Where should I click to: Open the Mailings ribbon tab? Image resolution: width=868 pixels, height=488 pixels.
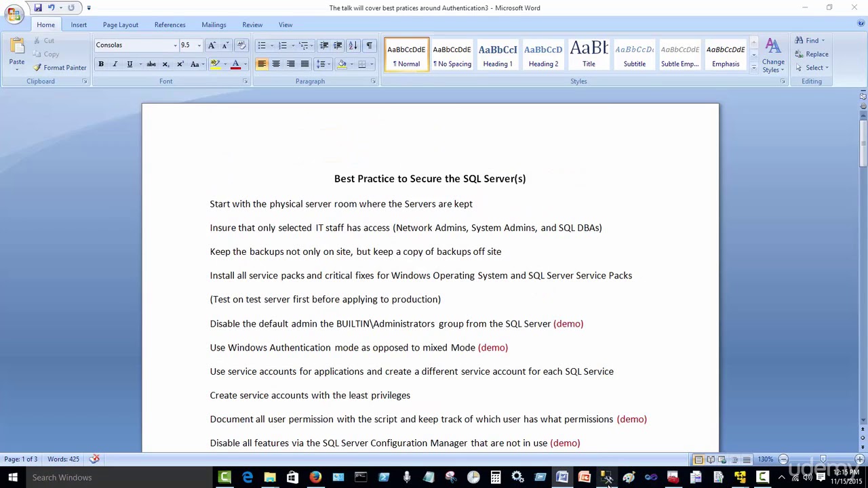tap(214, 25)
